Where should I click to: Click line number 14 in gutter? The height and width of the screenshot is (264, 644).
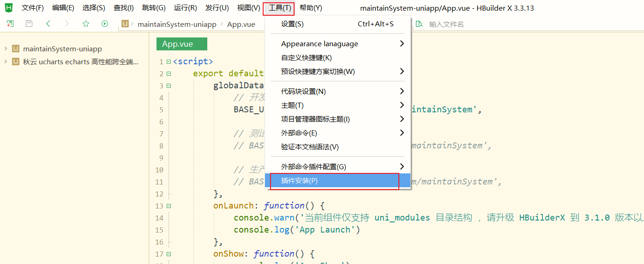click(x=159, y=218)
